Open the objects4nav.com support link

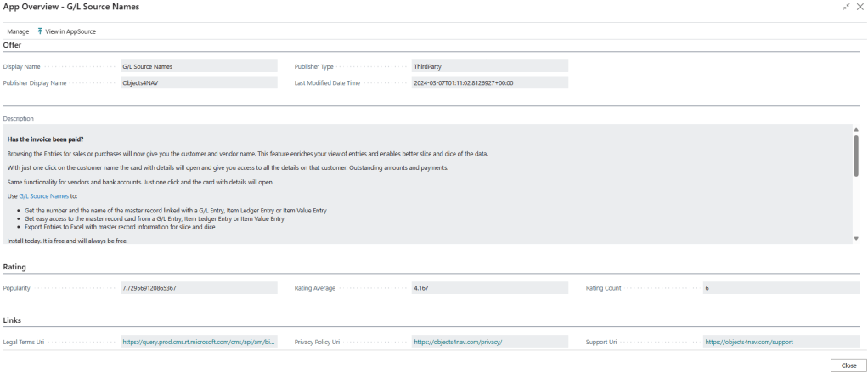748,342
